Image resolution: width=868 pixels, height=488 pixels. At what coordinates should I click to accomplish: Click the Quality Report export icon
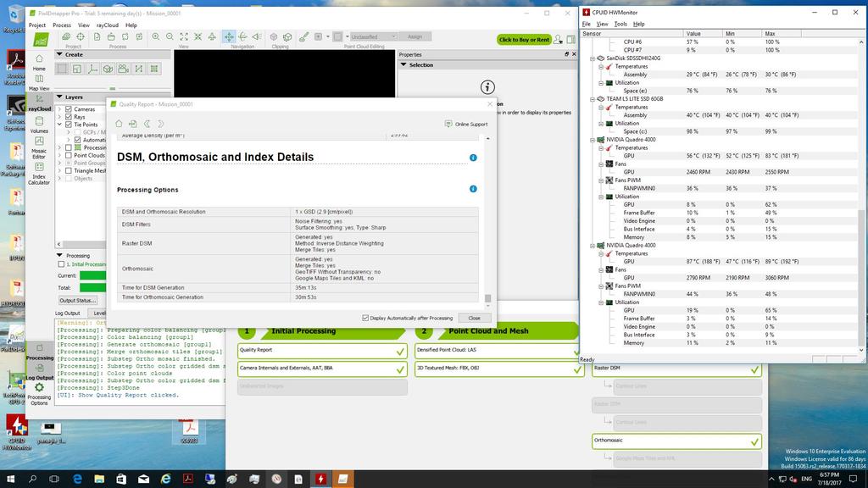coord(133,124)
